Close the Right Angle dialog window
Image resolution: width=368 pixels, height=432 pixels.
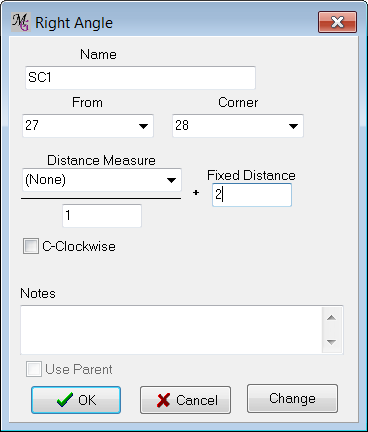pyautogui.click(x=337, y=22)
